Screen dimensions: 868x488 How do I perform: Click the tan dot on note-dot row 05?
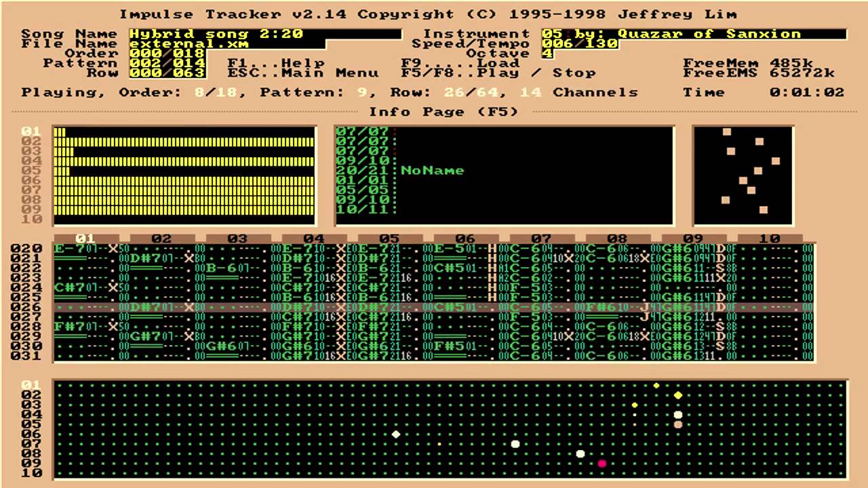point(677,424)
